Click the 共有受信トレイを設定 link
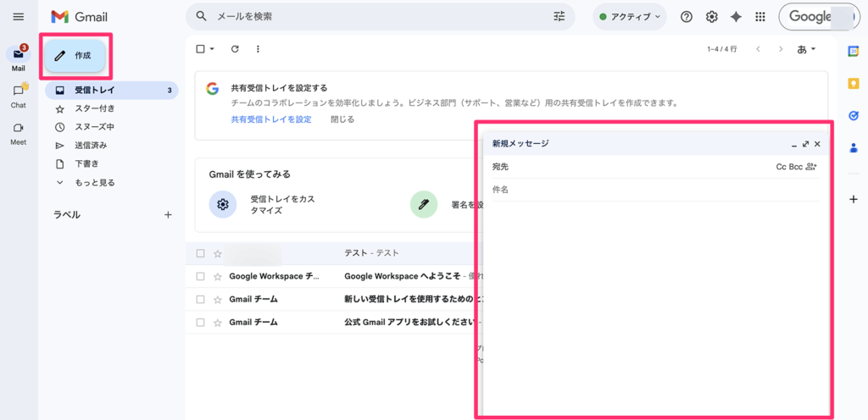 [271, 119]
